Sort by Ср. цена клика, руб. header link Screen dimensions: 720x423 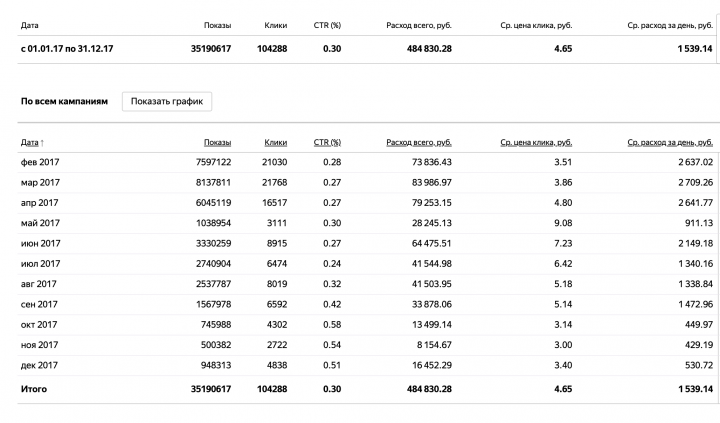coord(536,142)
